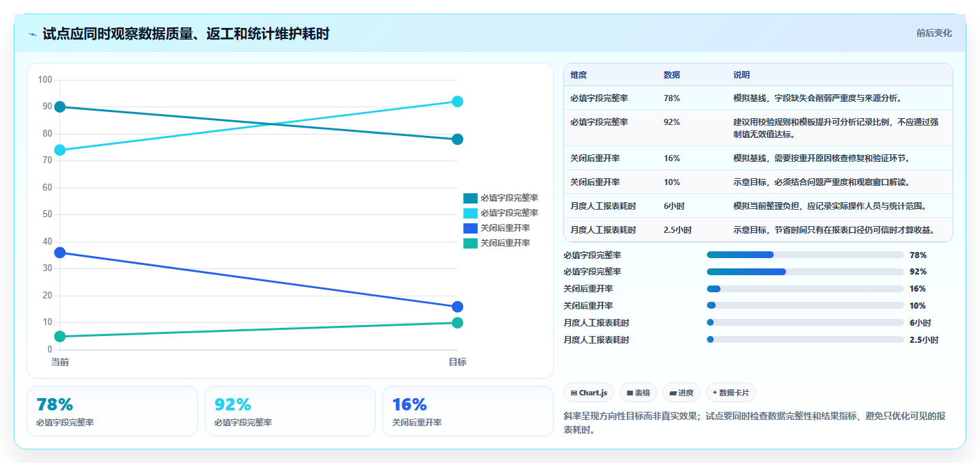Click green data point at 10 under 目标
The width and height of the screenshot is (980, 463).
tap(458, 322)
